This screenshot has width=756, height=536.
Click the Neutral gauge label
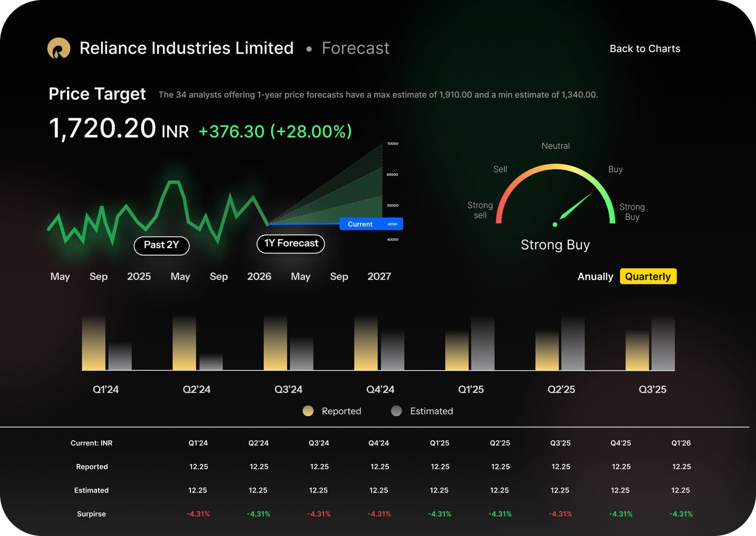click(x=556, y=146)
